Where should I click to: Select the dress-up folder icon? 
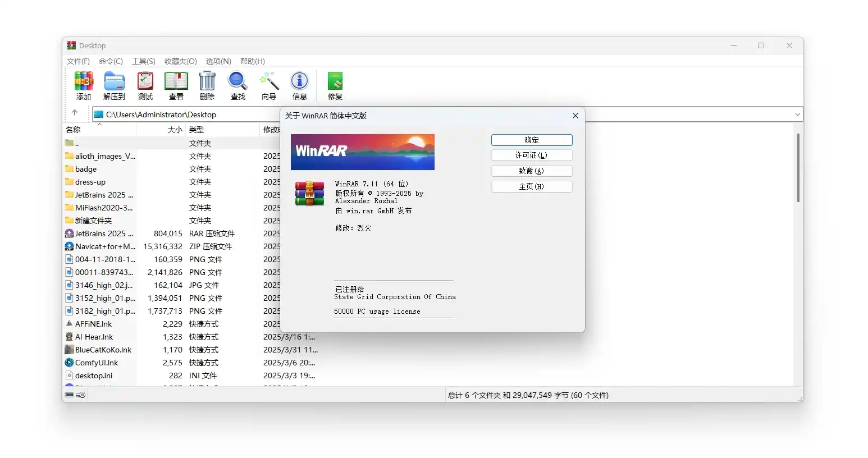[70, 182]
